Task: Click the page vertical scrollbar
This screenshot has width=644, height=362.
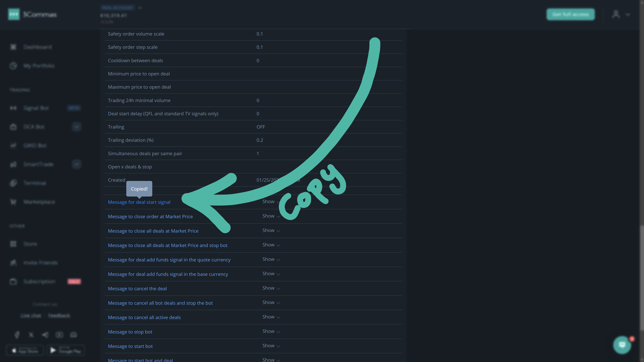Action: pyautogui.click(x=642, y=277)
